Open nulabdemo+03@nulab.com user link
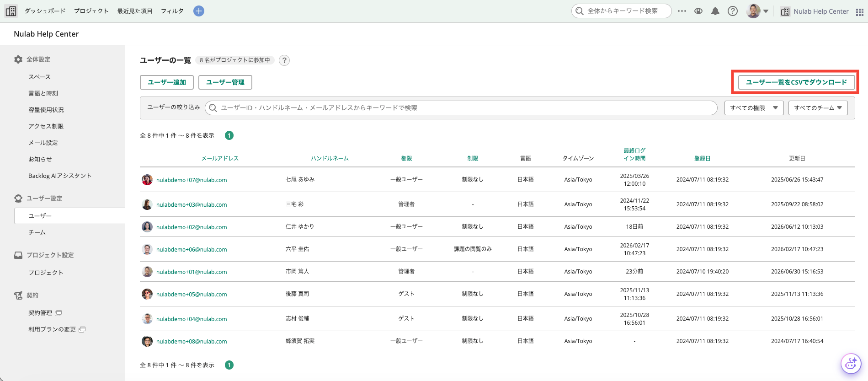Screen dimensions: 868x381 192,205
